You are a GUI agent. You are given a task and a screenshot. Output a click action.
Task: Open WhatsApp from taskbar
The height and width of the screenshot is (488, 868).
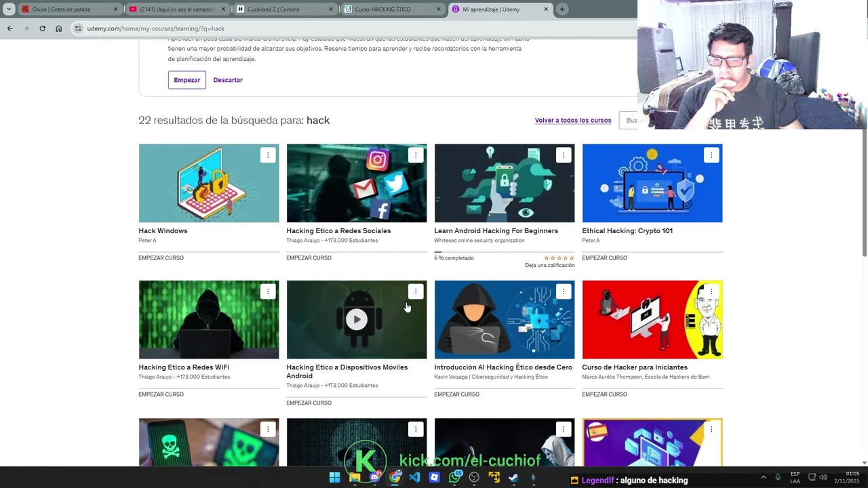point(454,478)
